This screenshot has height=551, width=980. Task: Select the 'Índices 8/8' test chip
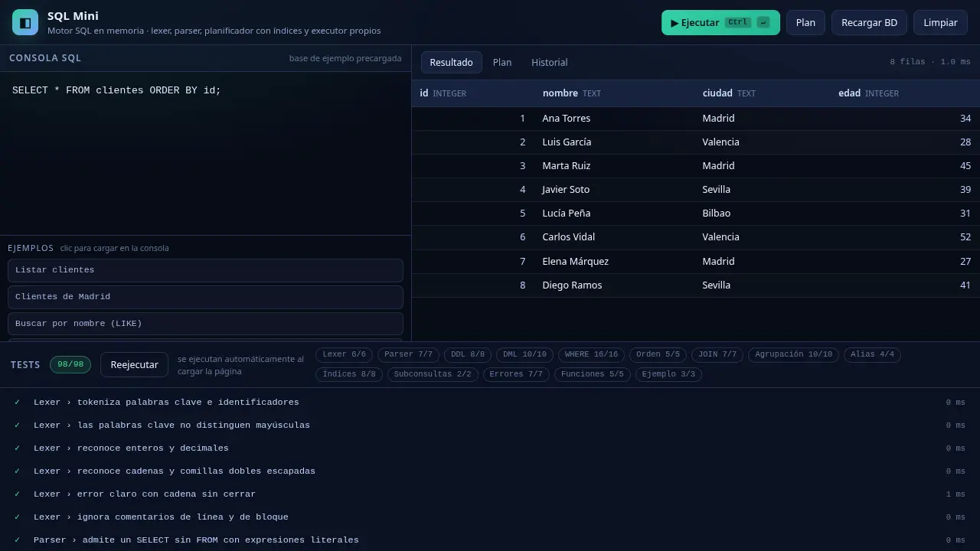click(x=349, y=375)
